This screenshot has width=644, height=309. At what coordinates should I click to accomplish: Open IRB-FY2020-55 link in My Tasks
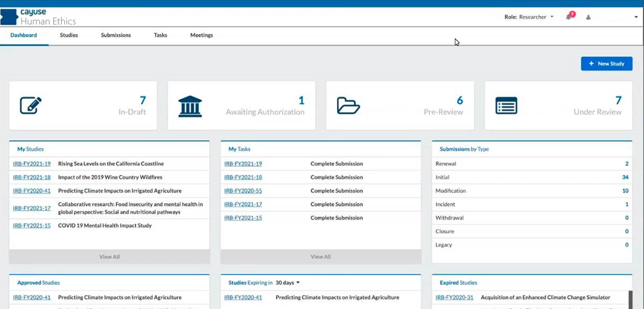pyautogui.click(x=243, y=191)
